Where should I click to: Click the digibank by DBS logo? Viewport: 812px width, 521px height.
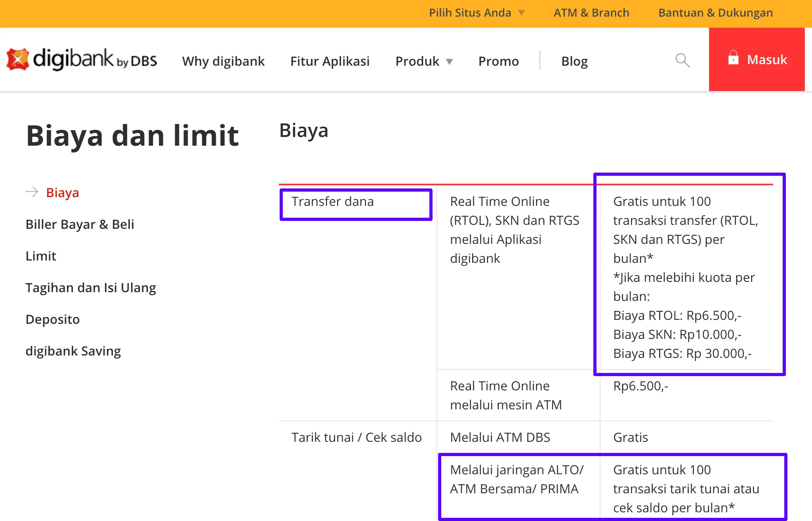pyautogui.click(x=81, y=59)
